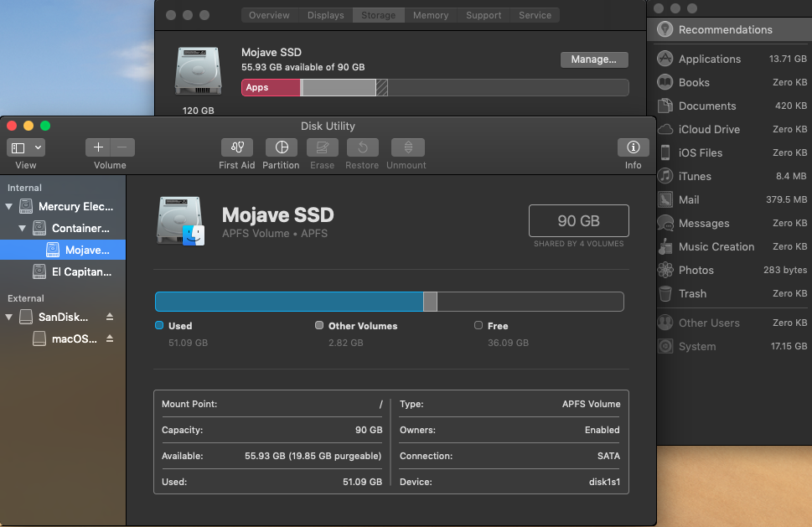Viewport: 812px width, 527px height.
Task: Open Service tab in About This Mac
Action: [x=535, y=15]
